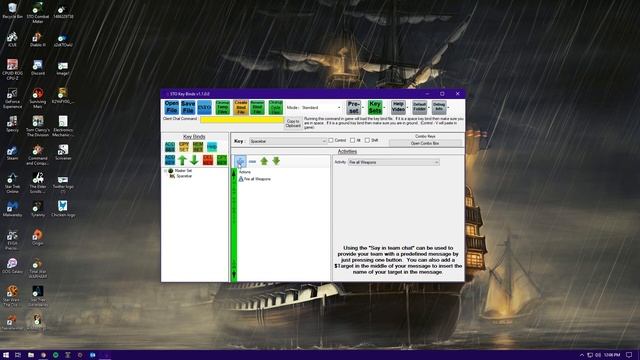Click the red DEL key icon

[x=208, y=160]
